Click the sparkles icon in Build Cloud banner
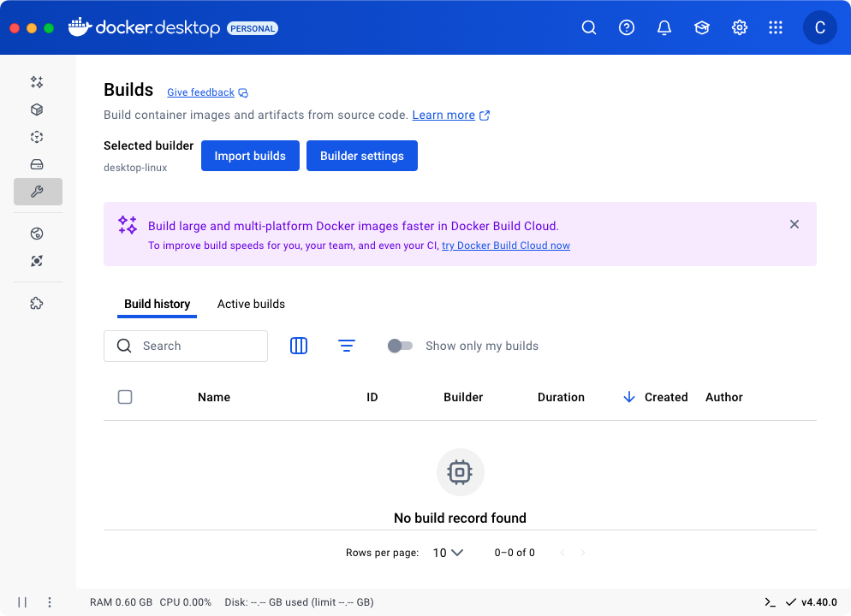Viewport: 851px width, 616px height. click(x=128, y=225)
